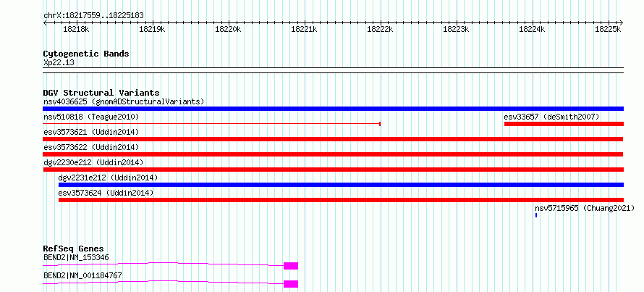
Task: Click the DGV Structural Variants heading
Action: (101, 93)
